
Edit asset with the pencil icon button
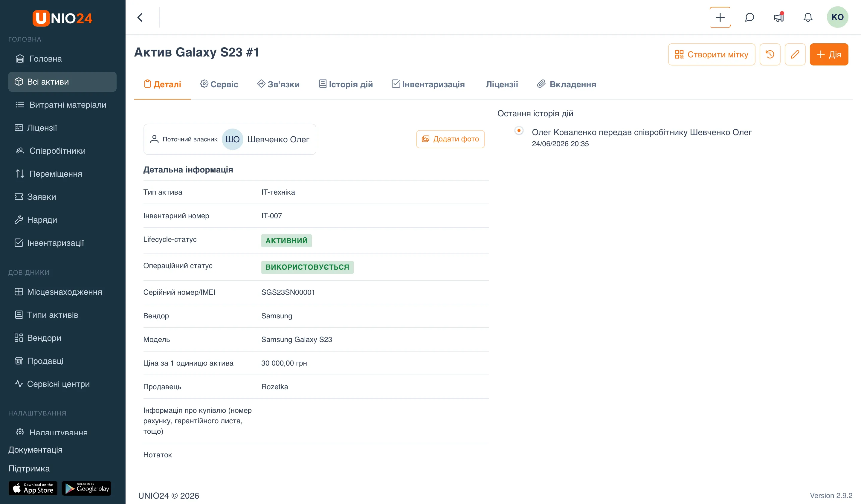[x=795, y=54]
